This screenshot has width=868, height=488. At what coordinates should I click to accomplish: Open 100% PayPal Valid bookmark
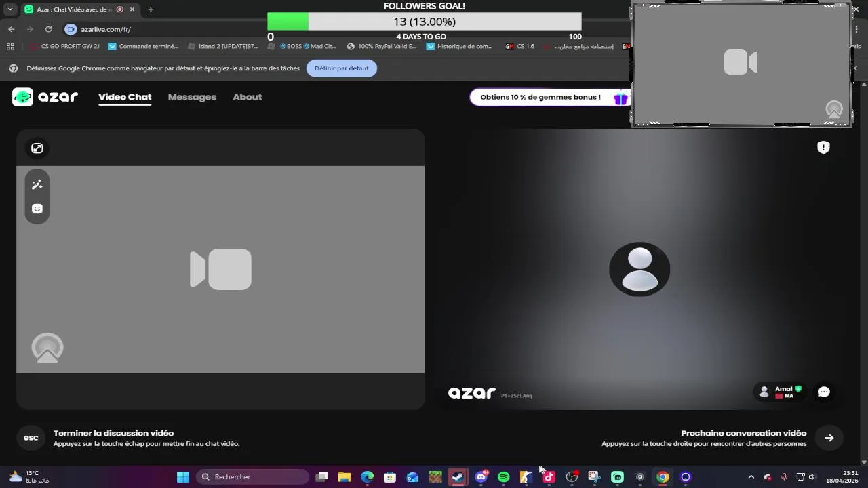click(382, 47)
